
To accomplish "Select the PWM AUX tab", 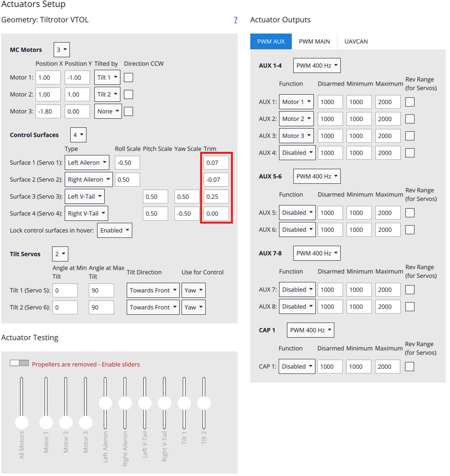I will click(271, 42).
